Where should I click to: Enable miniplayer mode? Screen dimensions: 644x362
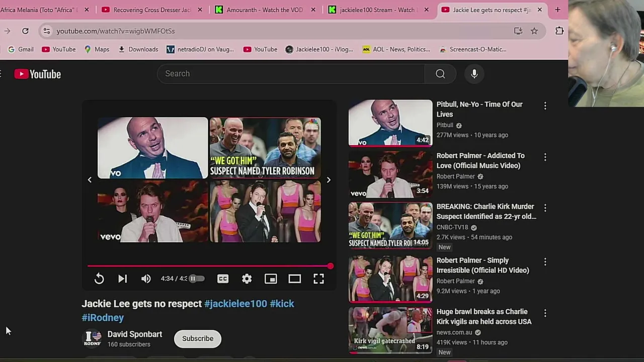coord(271,279)
